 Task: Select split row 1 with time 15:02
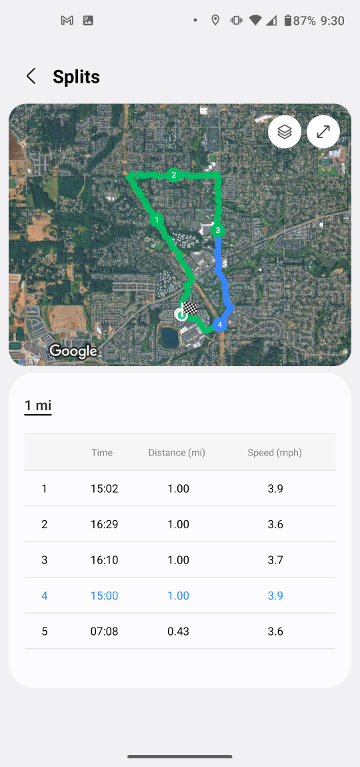180,488
